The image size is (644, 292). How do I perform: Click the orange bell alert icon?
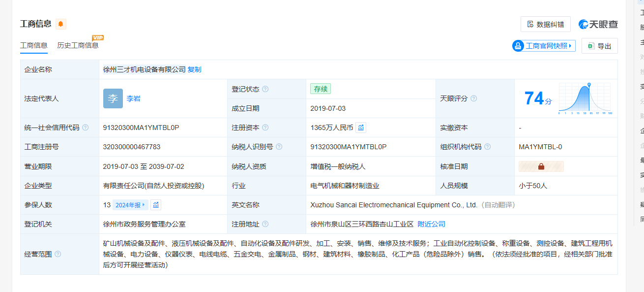[x=60, y=24]
